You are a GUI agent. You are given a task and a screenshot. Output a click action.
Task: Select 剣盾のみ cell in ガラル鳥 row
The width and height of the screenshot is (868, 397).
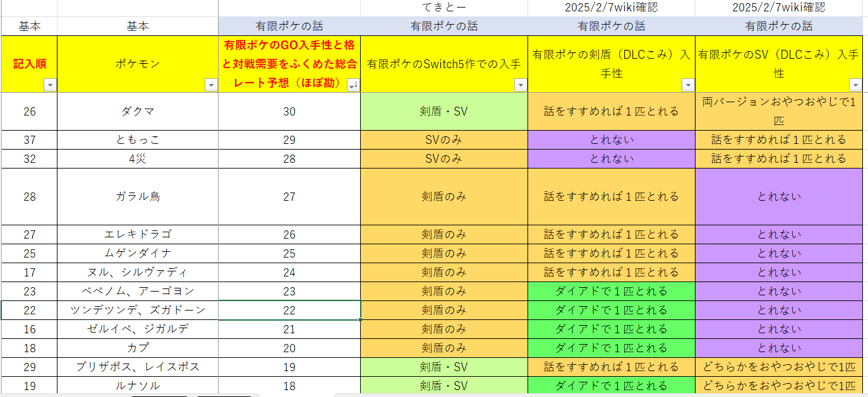coord(444,197)
